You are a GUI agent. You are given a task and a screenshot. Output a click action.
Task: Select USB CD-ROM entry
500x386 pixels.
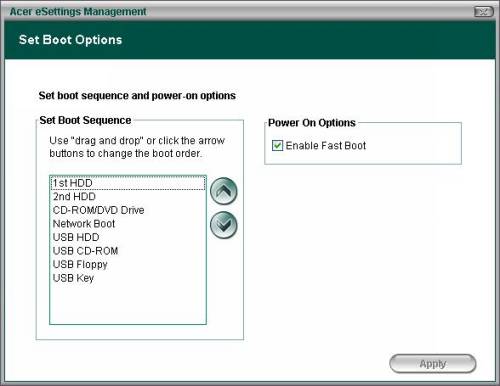(128, 251)
